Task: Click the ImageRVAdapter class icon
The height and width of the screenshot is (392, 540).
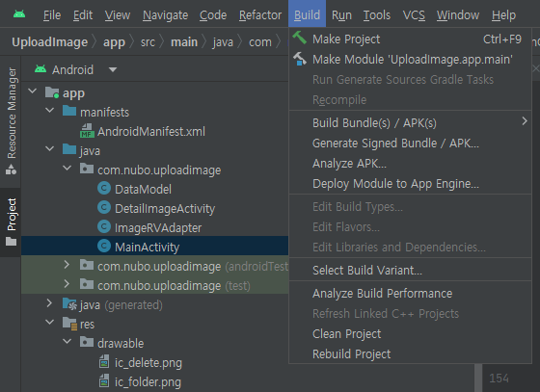Action: pyautogui.click(x=104, y=227)
